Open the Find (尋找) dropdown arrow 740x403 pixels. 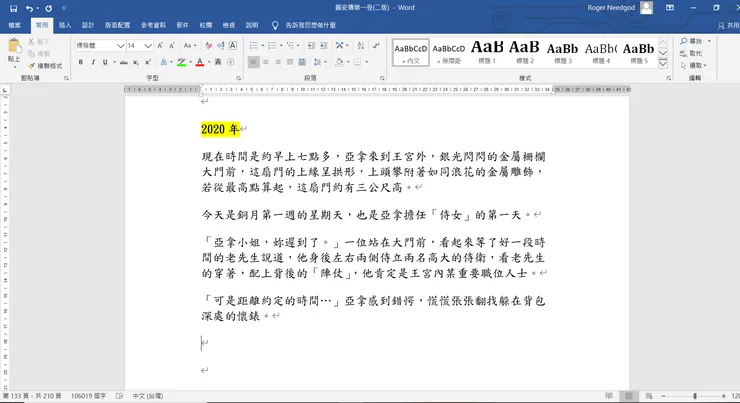pos(709,42)
